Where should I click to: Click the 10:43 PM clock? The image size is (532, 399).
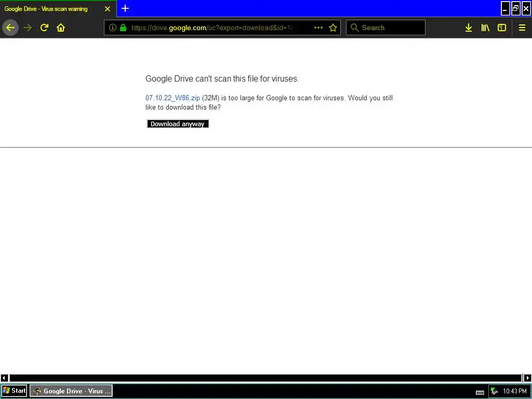[515, 391]
